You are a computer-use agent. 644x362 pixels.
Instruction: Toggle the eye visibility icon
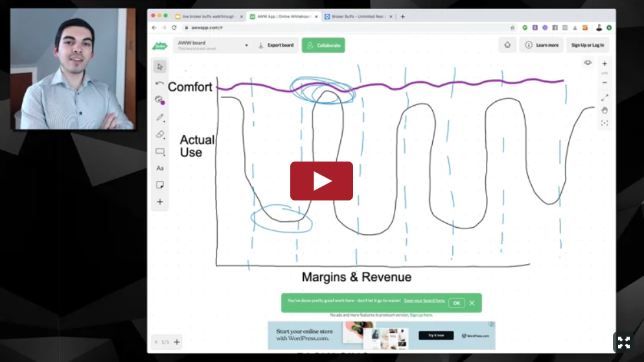pyautogui.click(x=588, y=63)
